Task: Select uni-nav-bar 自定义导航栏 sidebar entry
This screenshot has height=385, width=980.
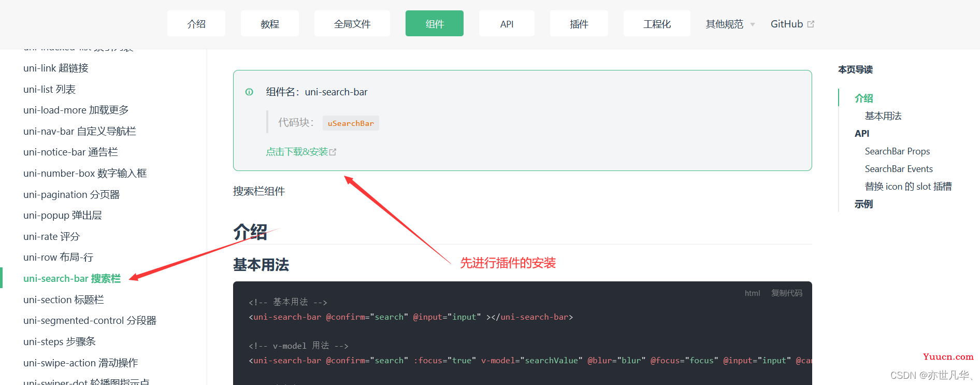Action: pyautogui.click(x=80, y=131)
